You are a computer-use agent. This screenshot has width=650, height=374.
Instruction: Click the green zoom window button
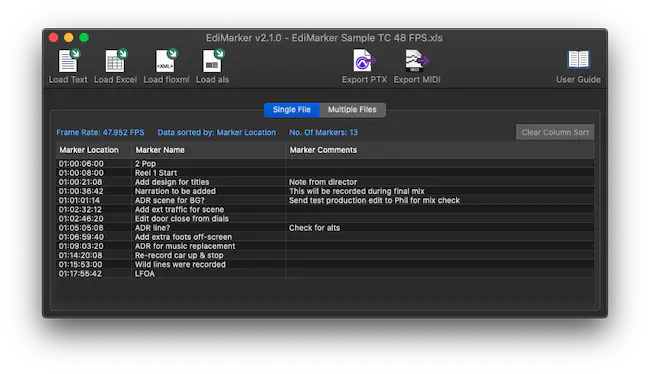coord(84,38)
